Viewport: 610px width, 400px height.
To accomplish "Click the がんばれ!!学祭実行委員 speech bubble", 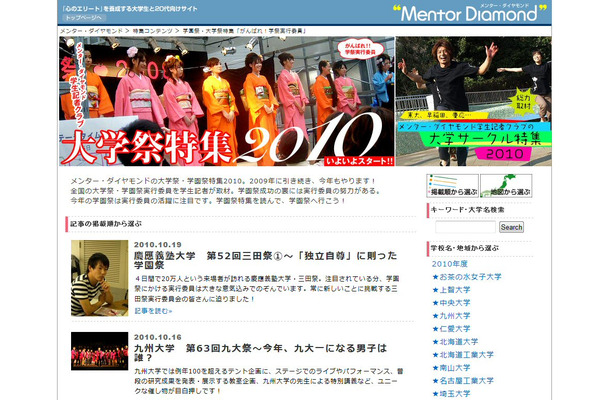I will [360, 49].
